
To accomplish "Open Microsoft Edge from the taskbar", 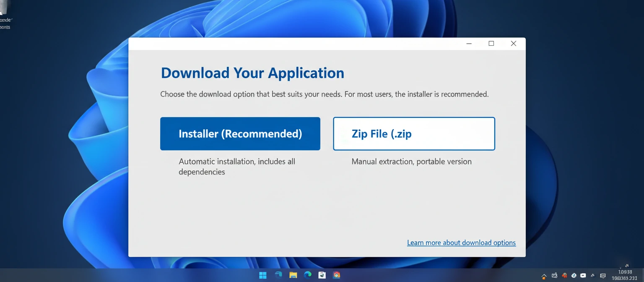I will [307, 275].
